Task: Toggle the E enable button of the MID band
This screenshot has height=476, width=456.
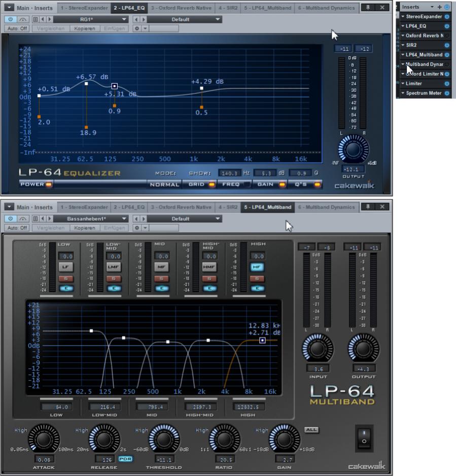Action: pyautogui.click(x=161, y=288)
